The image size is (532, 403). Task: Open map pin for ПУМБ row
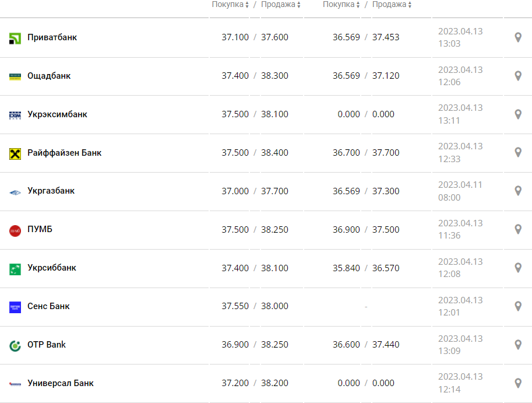517,230
